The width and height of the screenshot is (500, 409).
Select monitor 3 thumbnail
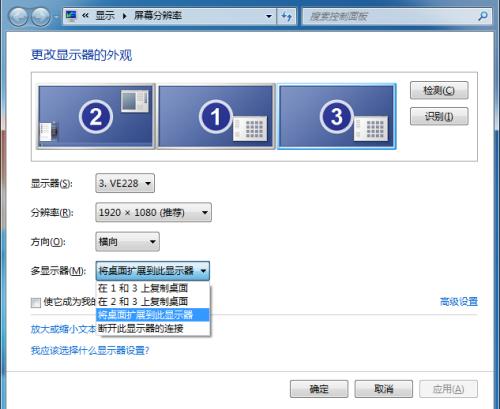(337, 116)
